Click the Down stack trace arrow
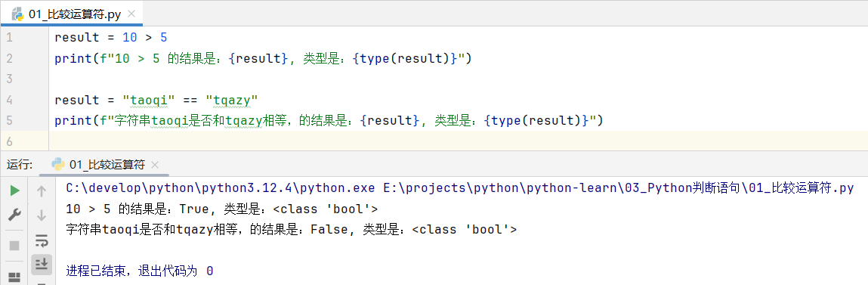This screenshot has height=285, width=868. click(42, 215)
